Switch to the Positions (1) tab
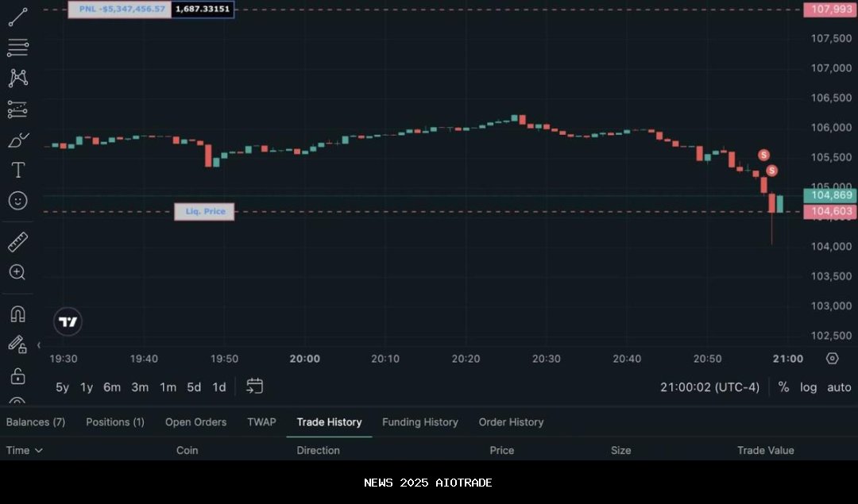 [115, 422]
